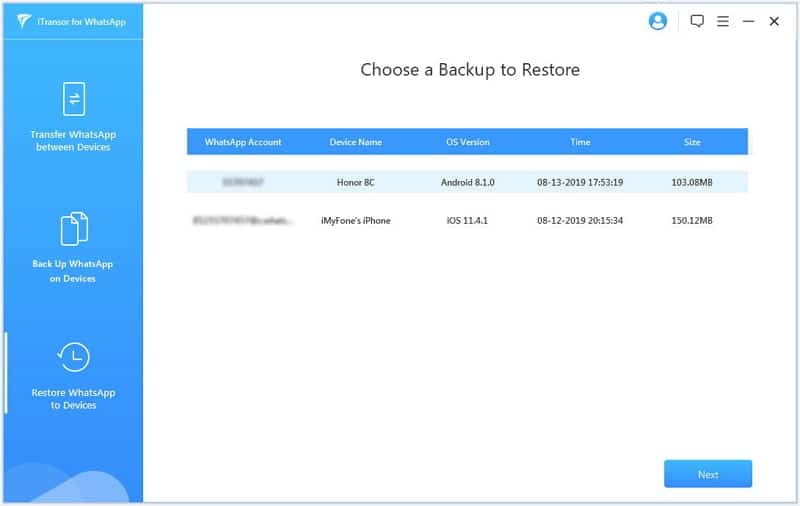Image resolution: width=800 pixels, height=506 pixels.
Task: Click the 08-13-2019 17:53:19 time cell
Action: point(580,182)
